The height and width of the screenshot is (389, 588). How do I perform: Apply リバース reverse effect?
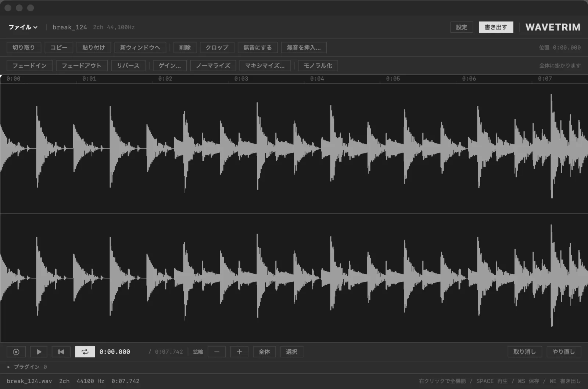[128, 66]
